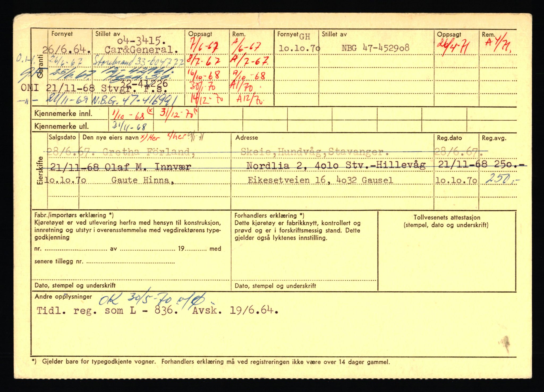Click the 'Salgsdato' column header
The image size is (544, 392).
62,137
